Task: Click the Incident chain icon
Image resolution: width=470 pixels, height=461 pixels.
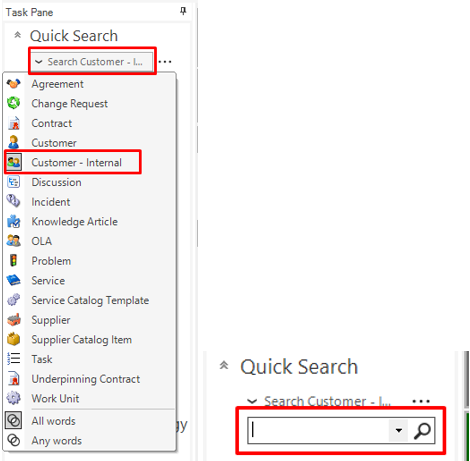Action: click(14, 201)
